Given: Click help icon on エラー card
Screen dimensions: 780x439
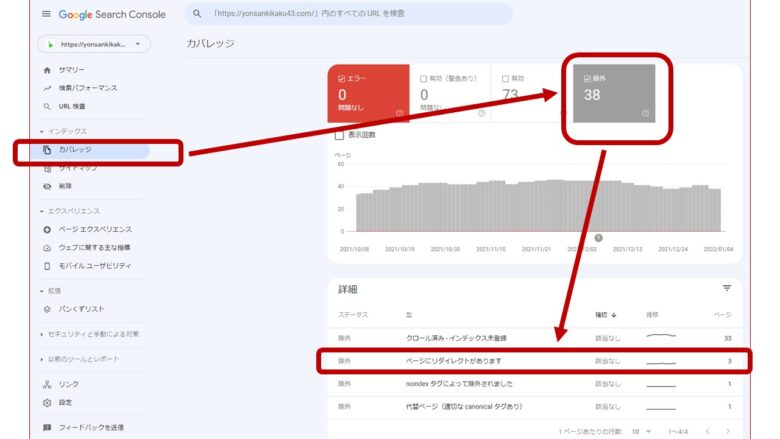Looking at the screenshot, I should 399,113.
